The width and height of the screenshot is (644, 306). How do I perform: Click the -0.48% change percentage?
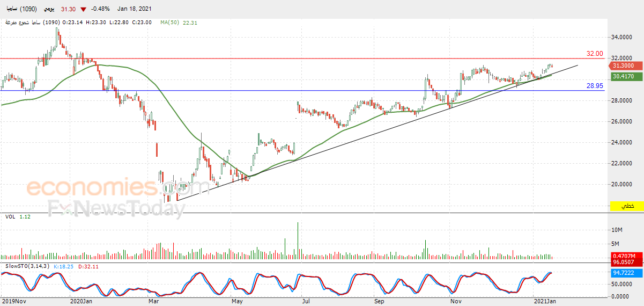coord(100,10)
